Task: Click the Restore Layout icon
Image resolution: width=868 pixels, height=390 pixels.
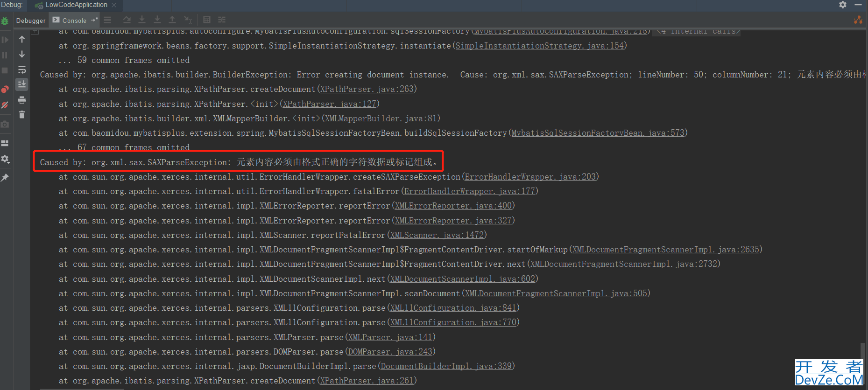Action: [5, 143]
